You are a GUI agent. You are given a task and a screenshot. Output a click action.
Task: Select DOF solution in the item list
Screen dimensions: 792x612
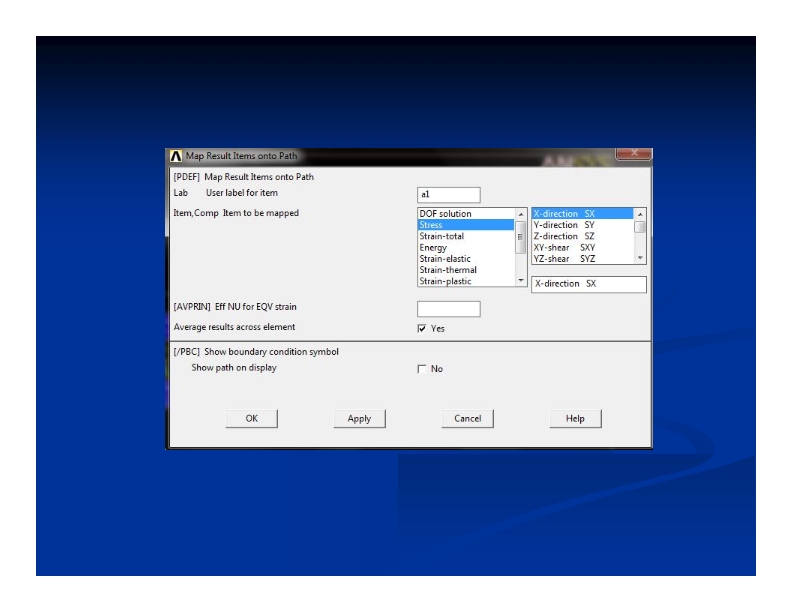[x=465, y=214]
